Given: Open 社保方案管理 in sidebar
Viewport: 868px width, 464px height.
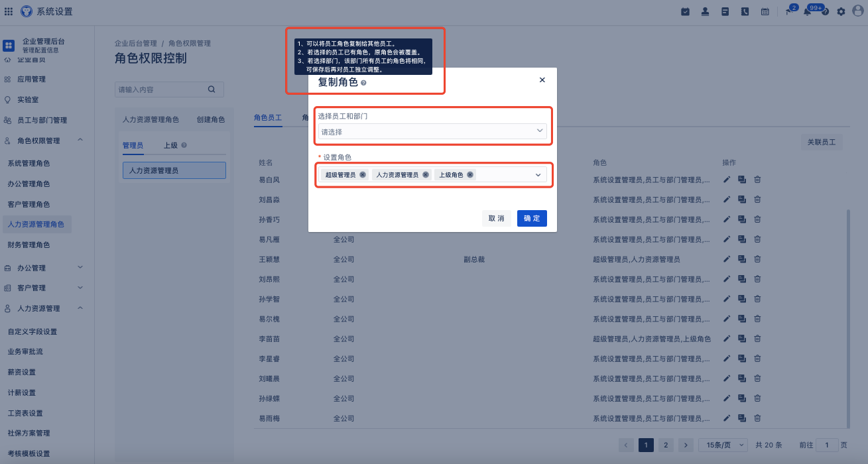Looking at the screenshot, I should point(29,433).
